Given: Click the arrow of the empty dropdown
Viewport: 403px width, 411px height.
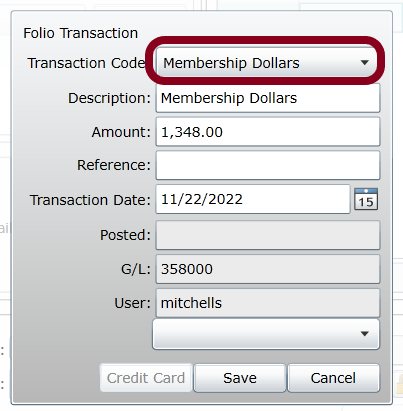Looking at the screenshot, I should coord(365,334).
